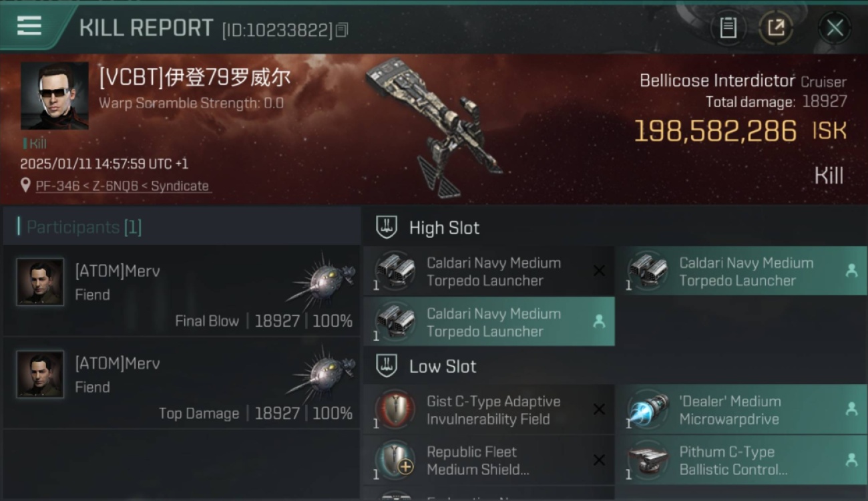Select 'Dealer' Medium Microwarpdrive module
868x501 pixels.
point(741,409)
